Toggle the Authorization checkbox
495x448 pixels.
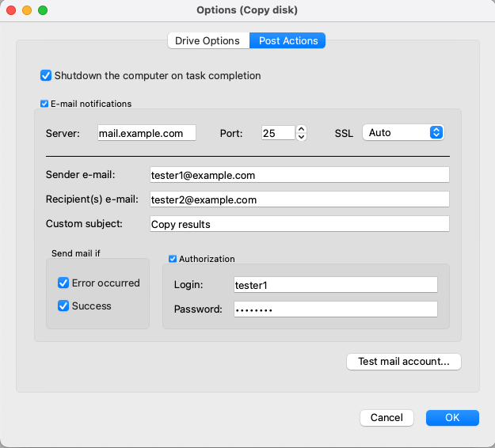[x=173, y=259]
